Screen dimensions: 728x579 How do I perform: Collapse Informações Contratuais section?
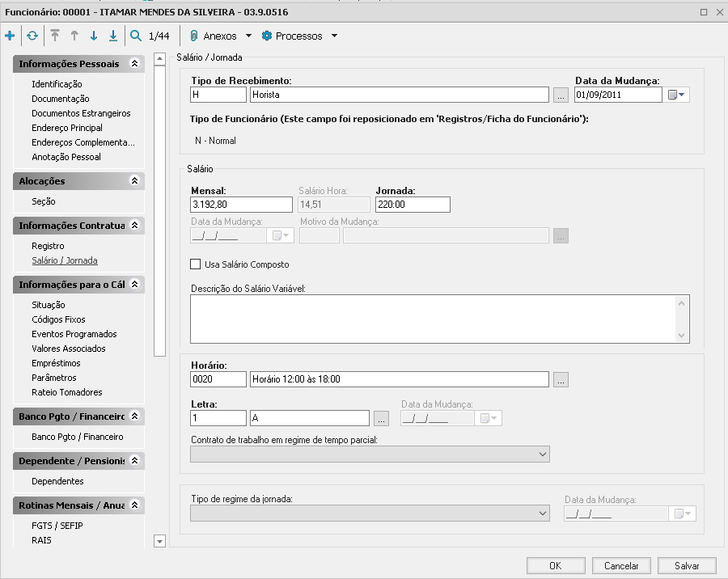click(134, 225)
